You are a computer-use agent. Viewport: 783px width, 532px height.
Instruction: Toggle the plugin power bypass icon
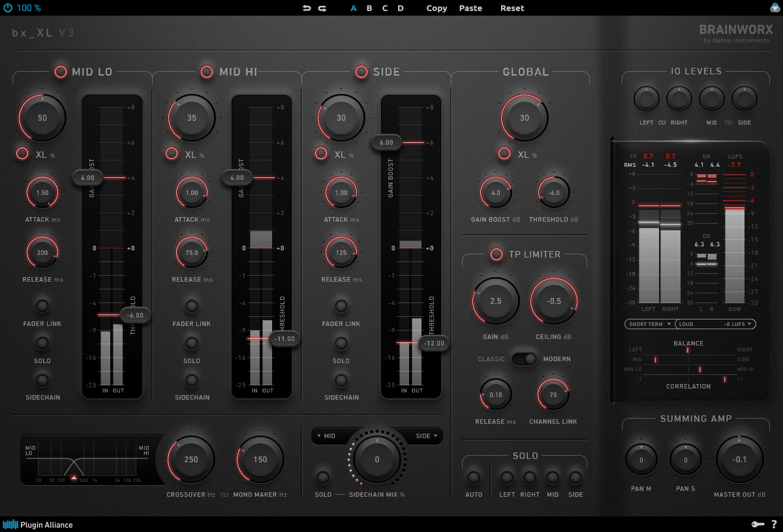pyautogui.click(x=8, y=8)
